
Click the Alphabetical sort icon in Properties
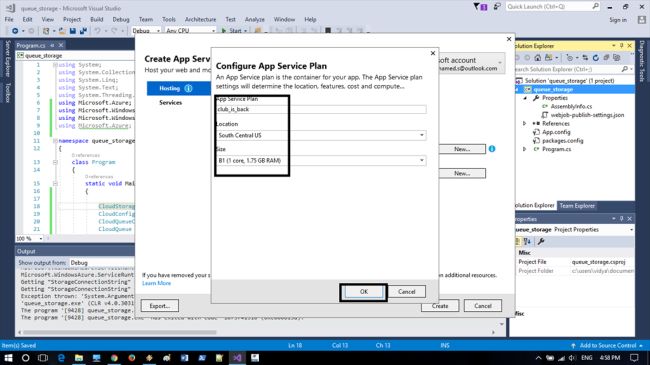click(x=527, y=241)
